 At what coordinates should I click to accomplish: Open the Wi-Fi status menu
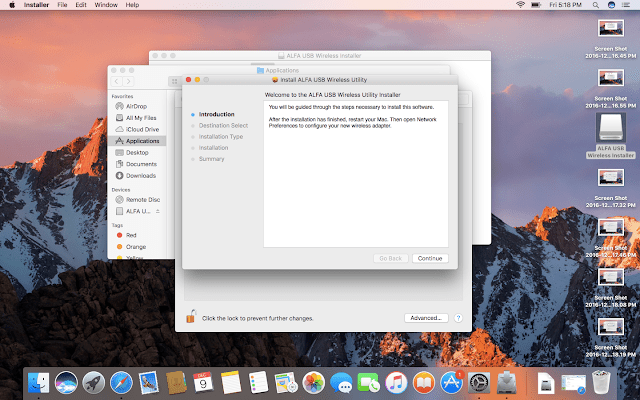coord(520,6)
